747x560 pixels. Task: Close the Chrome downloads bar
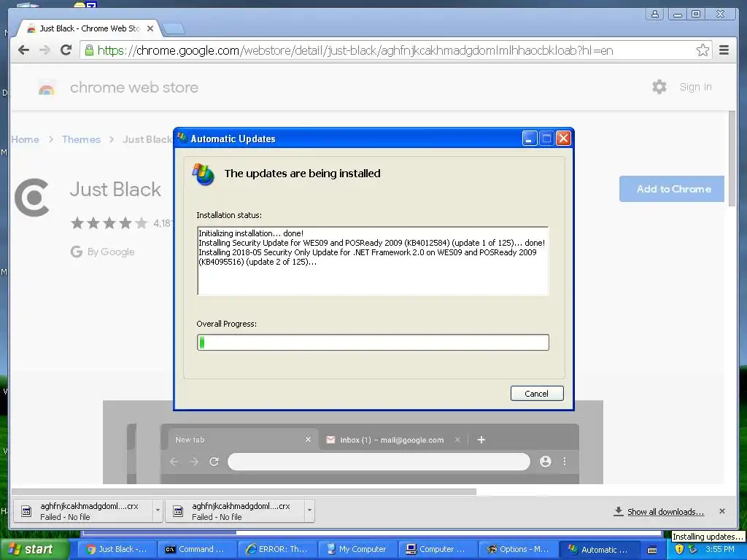pyautogui.click(x=721, y=511)
